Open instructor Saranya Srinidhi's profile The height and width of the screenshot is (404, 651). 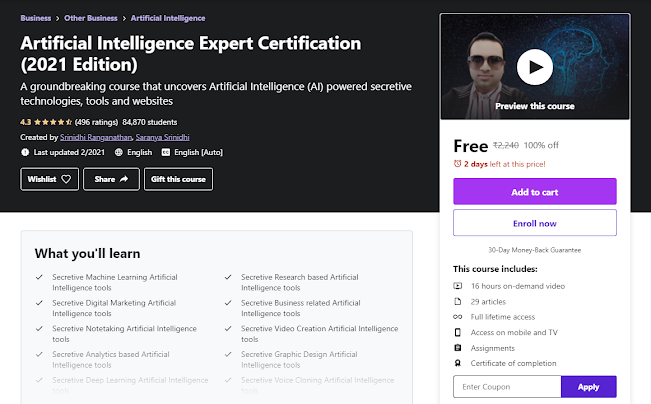(162, 137)
